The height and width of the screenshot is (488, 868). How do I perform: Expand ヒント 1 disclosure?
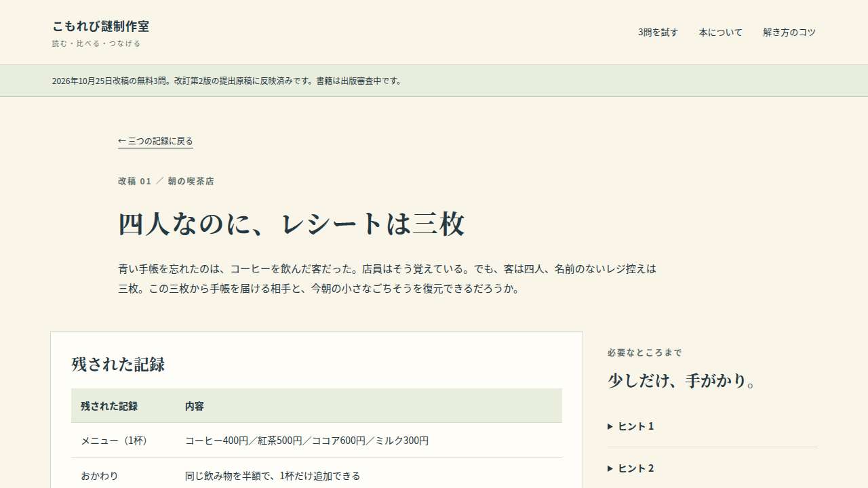tap(713, 426)
